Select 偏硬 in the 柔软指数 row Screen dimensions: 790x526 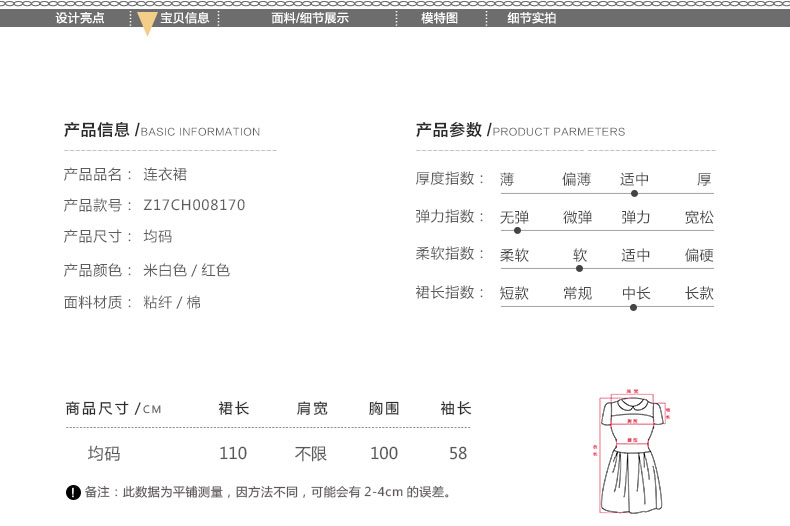click(699, 255)
